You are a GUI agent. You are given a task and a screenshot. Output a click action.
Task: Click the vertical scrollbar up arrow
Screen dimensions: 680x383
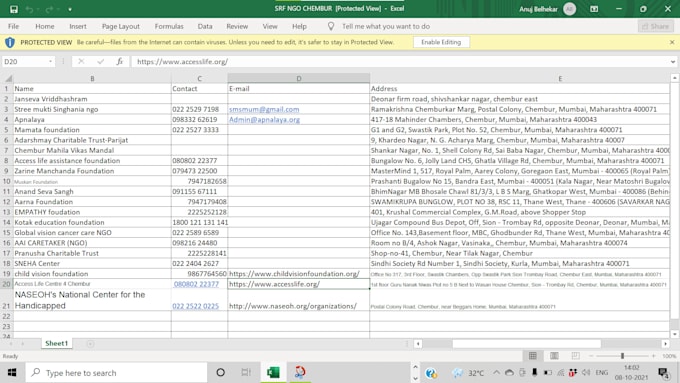674,78
